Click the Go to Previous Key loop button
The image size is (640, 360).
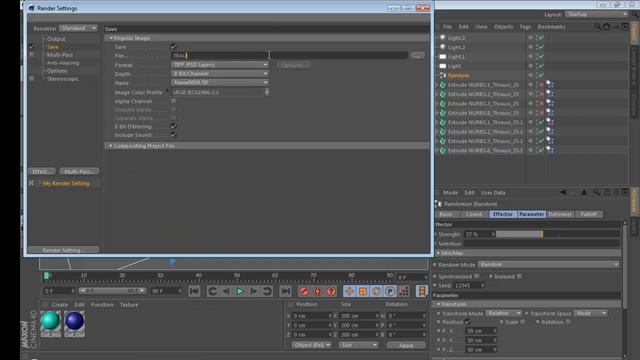(212, 291)
